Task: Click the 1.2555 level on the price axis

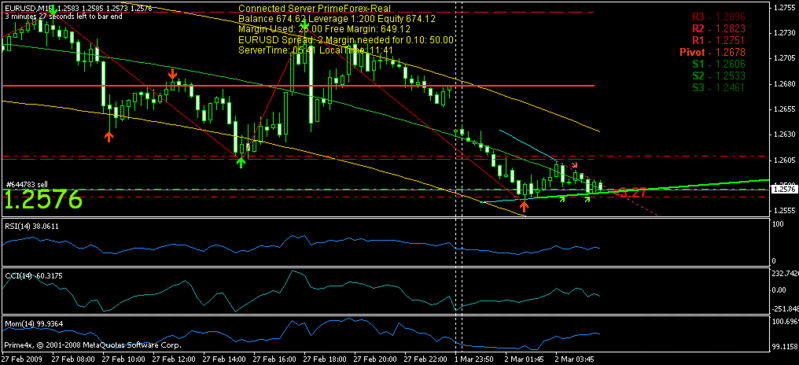Action: 784,211
